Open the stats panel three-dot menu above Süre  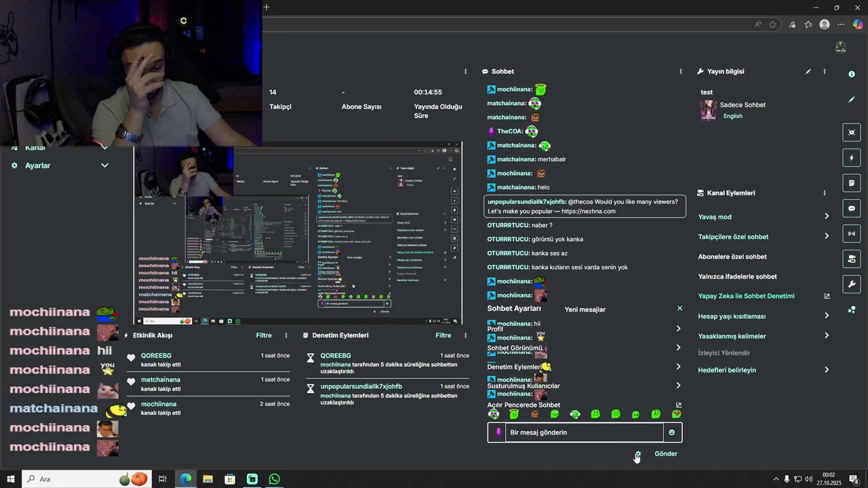coord(465,71)
